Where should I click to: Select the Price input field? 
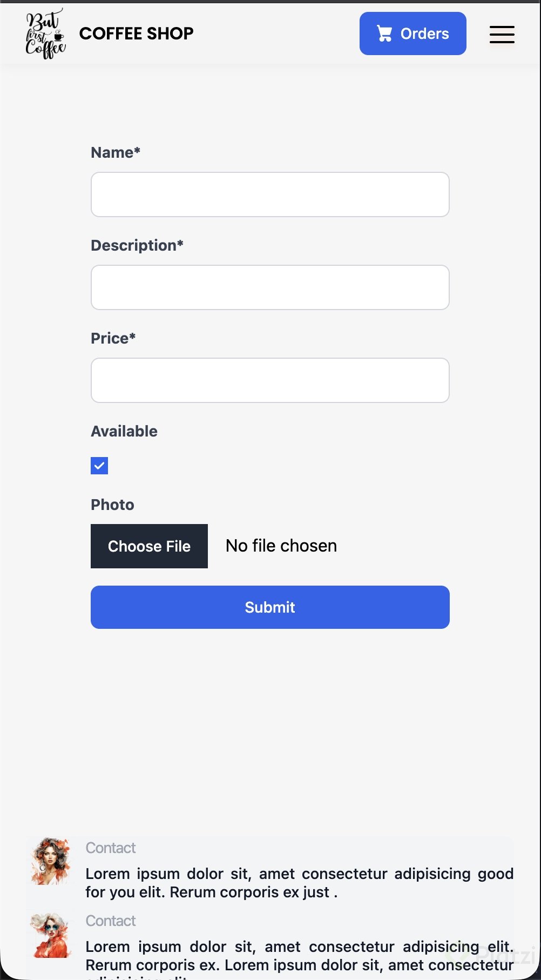pyautogui.click(x=270, y=380)
